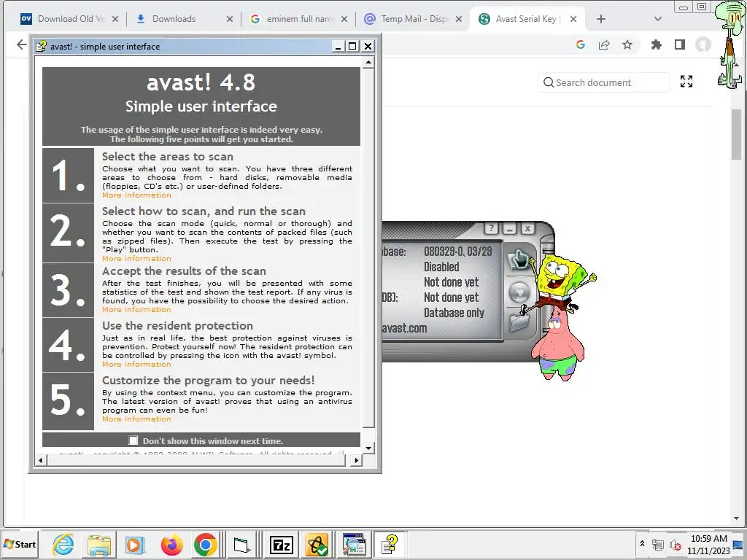Switch to the eminem full name tab
Viewport: 747px width, 560px height.
point(298,18)
